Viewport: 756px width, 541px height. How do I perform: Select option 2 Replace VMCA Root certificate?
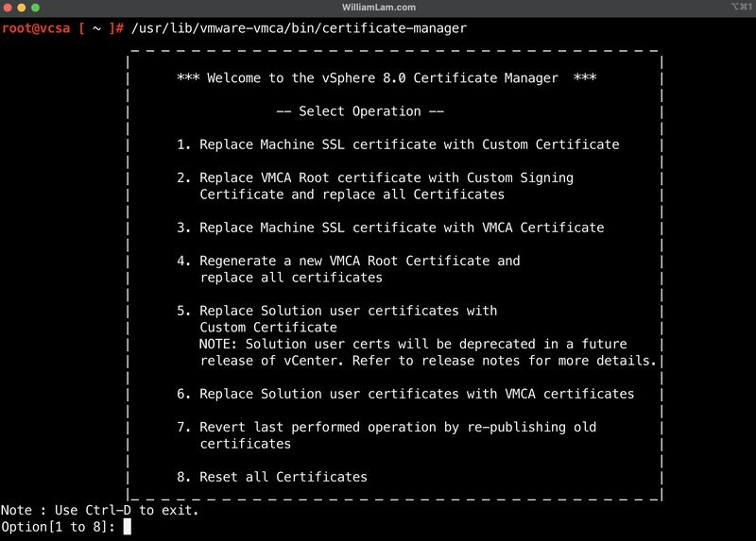(375, 178)
